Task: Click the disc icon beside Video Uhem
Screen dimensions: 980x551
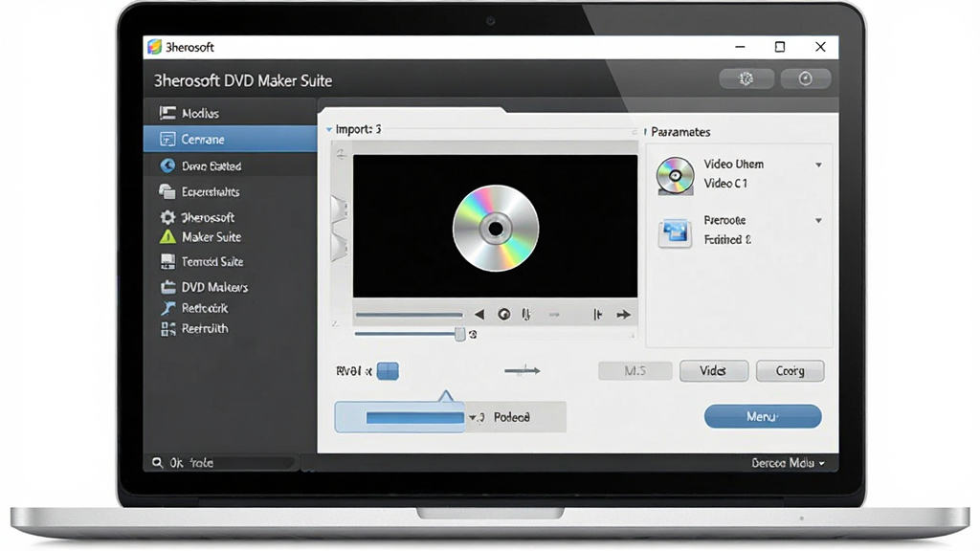Action: [x=675, y=176]
